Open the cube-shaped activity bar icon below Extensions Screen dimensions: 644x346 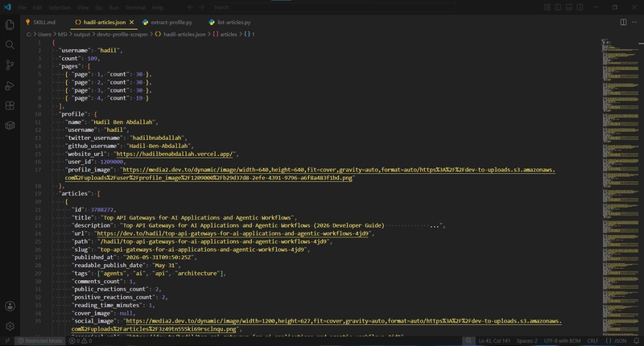point(10,126)
